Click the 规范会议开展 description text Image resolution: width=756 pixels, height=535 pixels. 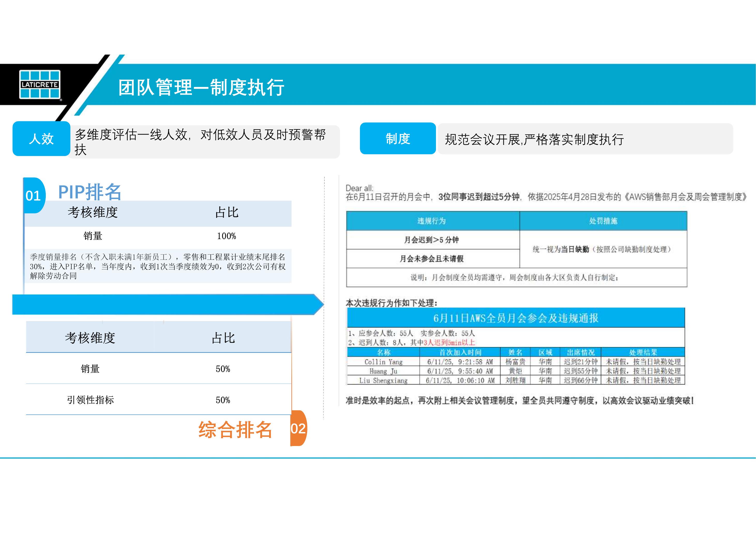pyautogui.click(x=534, y=139)
